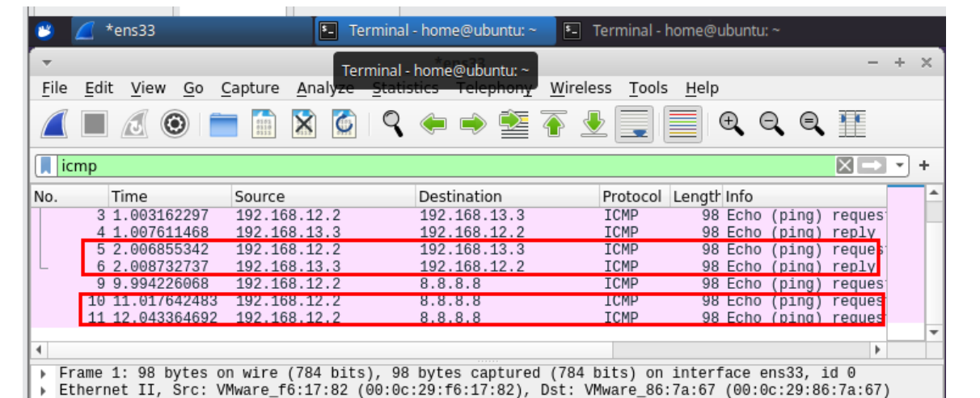Select packet 3 echo request row
Image resolution: width=980 pixels, height=398 pixels.
pos(459,215)
